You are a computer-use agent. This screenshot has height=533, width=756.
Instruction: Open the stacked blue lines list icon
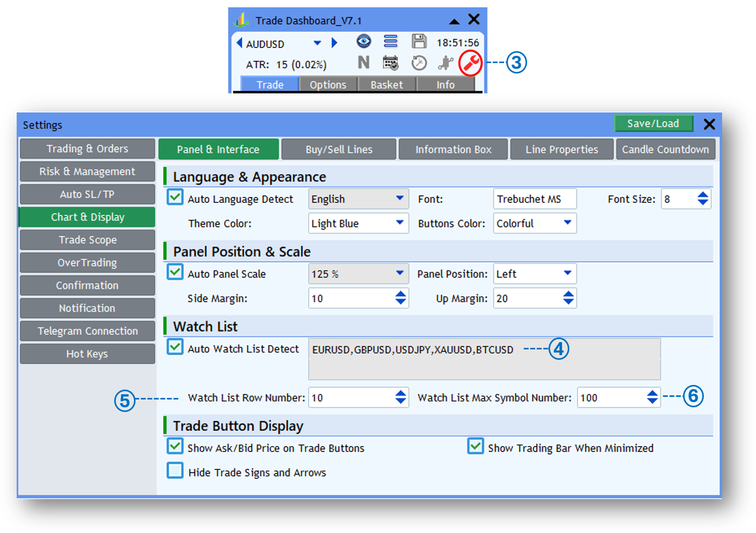tap(391, 41)
